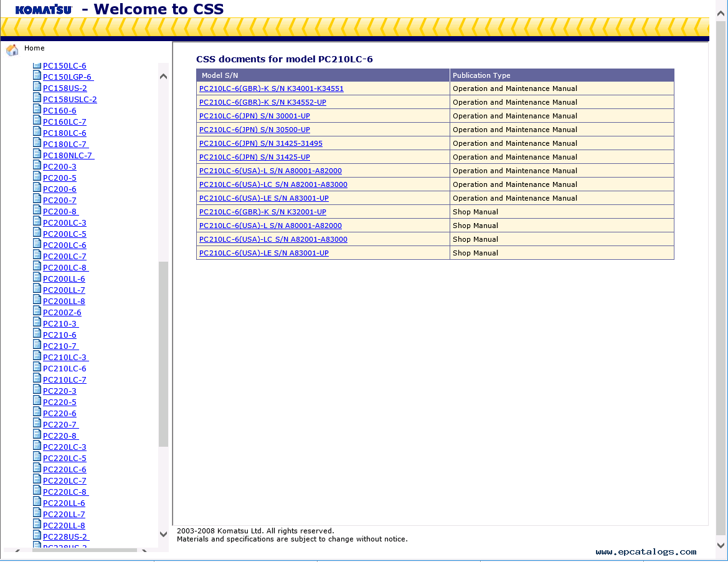Click the document icon beside PC200LC-3
The image size is (728, 562).
click(x=37, y=221)
